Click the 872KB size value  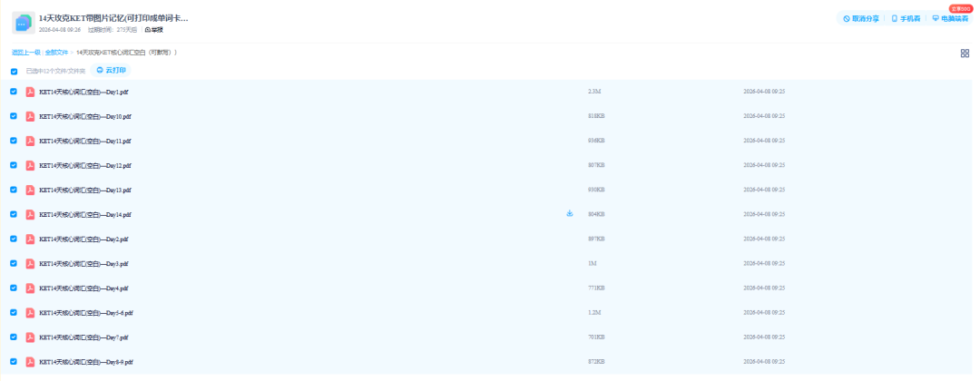(x=596, y=362)
